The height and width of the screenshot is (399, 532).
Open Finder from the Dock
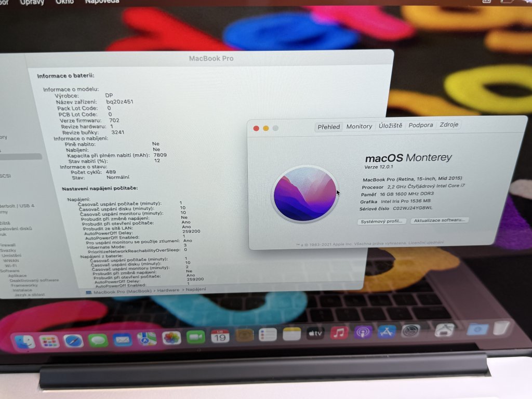25,341
